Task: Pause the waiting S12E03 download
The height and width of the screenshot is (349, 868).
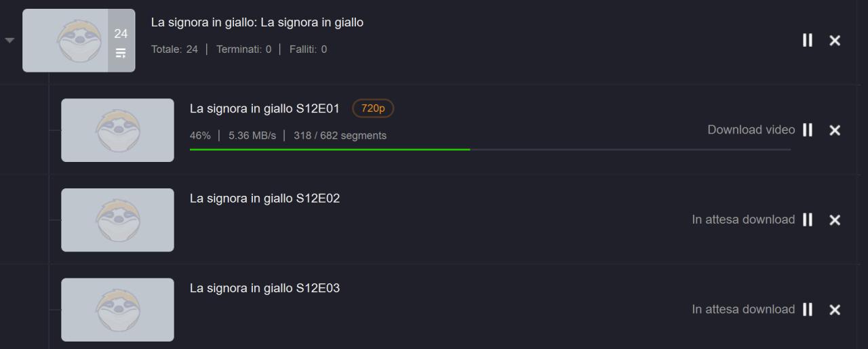Action: (807, 310)
